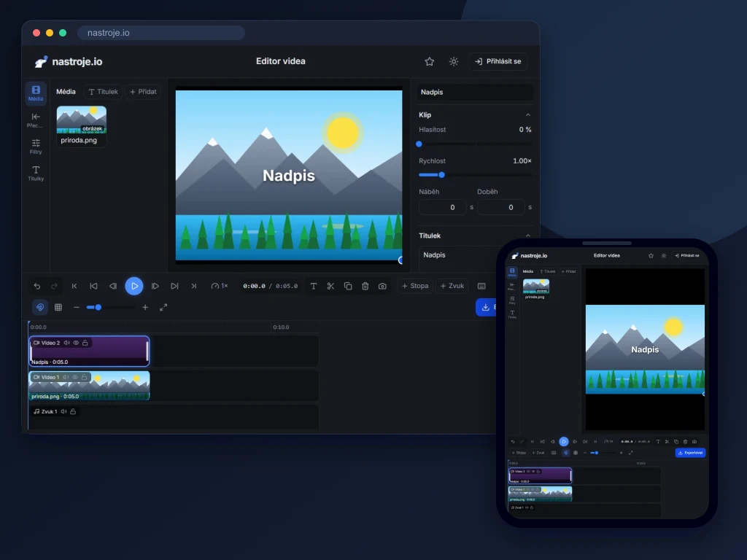Screen dimensions: 747x560
Task: Go to previous clip in desktop editor
Action: pos(93,286)
